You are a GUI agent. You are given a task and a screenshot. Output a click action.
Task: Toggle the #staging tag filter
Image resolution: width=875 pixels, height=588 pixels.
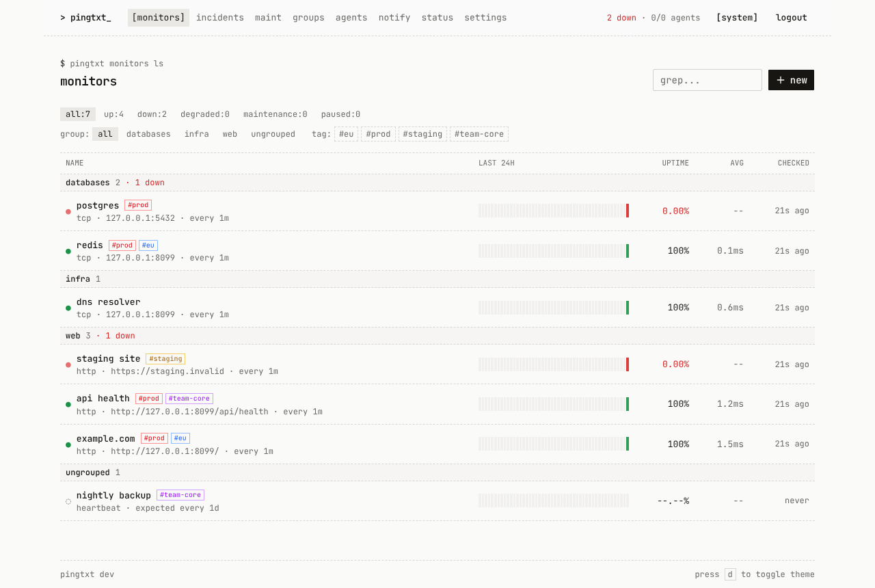422,134
